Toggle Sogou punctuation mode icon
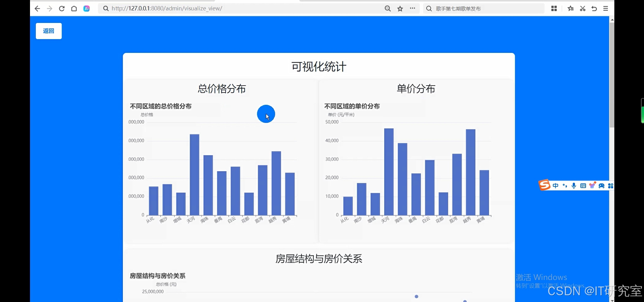Screen dimensions: 644x302 (x=565, y=186)
